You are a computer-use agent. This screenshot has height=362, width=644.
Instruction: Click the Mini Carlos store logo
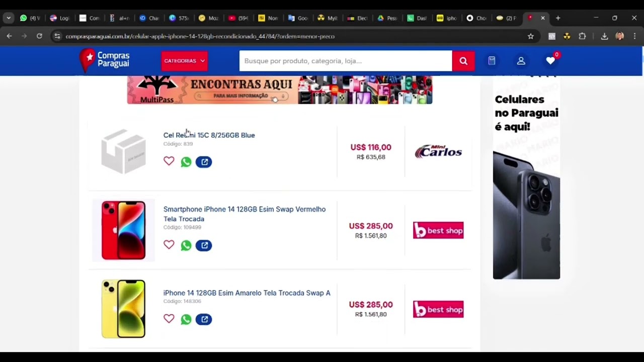[438, 152]
